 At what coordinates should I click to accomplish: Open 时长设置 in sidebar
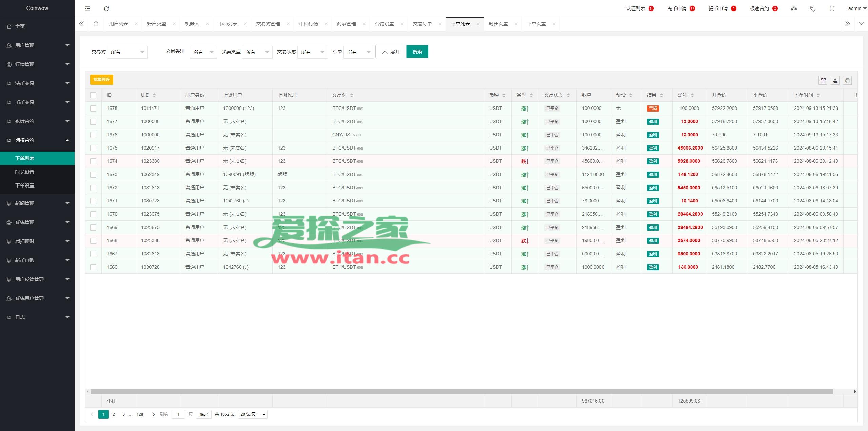pyautogui.click(x=37, y=172)
